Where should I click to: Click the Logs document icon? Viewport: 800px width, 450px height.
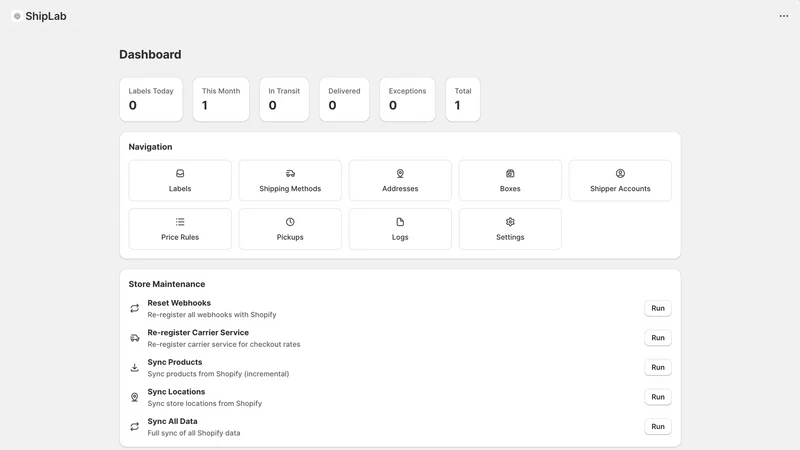[400, 222]
